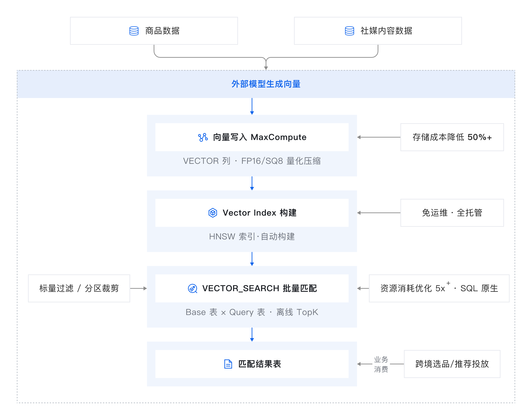Click the VECTOR_SEARCH 批量匹配 title
532x420 pixels.
click(260, 288)
